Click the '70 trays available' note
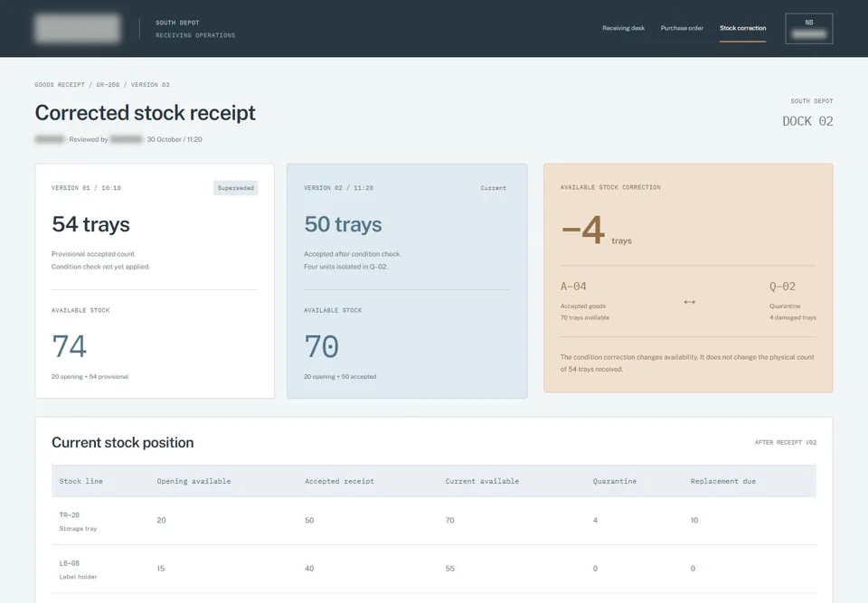868x603 pixels. [x=585, y=318]
